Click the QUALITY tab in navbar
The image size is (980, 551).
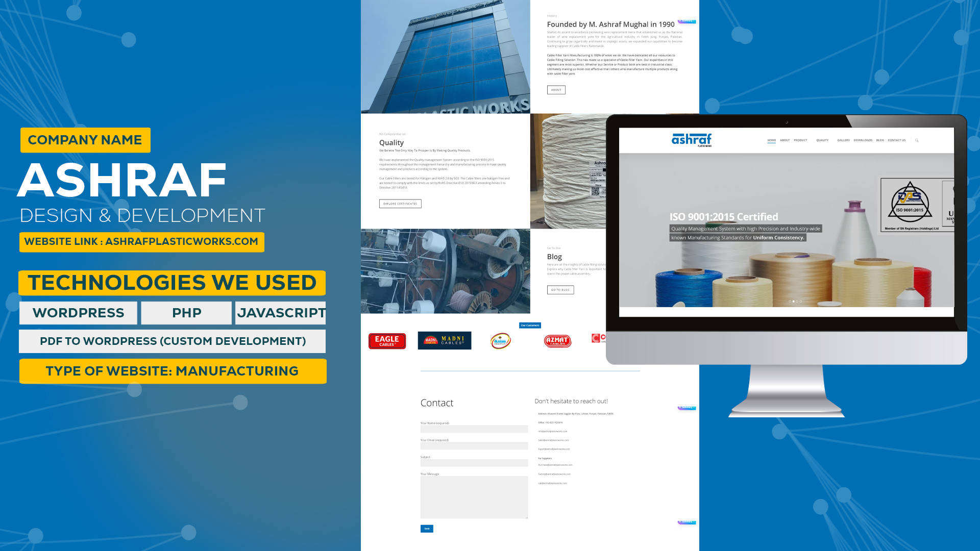click(x=822, y=140)
